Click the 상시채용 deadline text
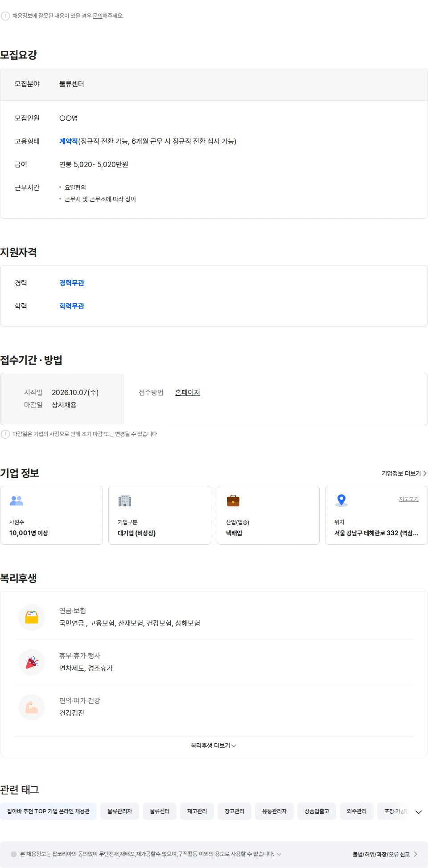Screen dimensions: 428x868 64,405
